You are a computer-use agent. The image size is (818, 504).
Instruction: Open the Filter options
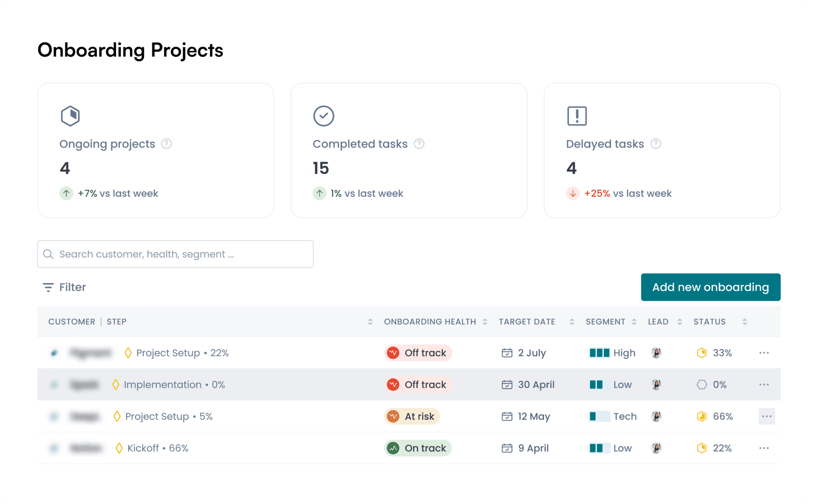[64, 287]
